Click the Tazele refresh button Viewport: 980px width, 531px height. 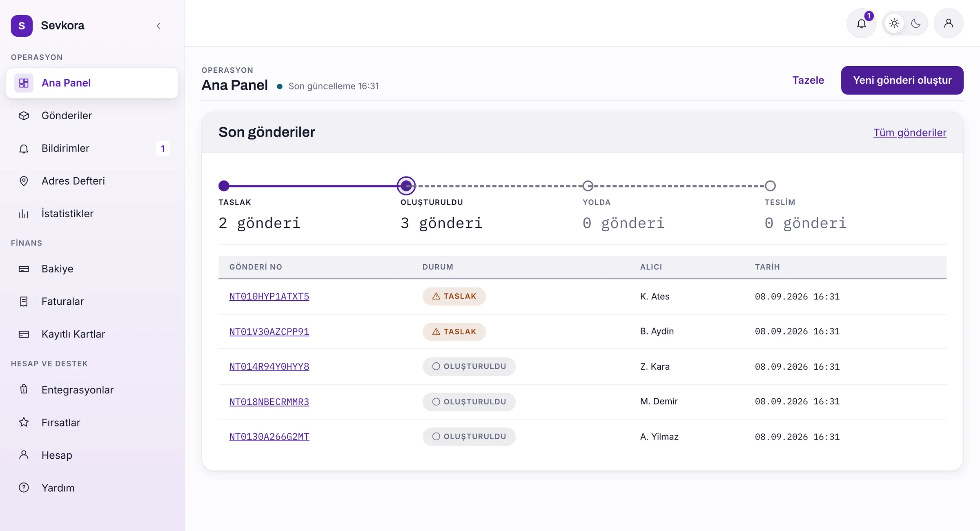click(808, 80)
